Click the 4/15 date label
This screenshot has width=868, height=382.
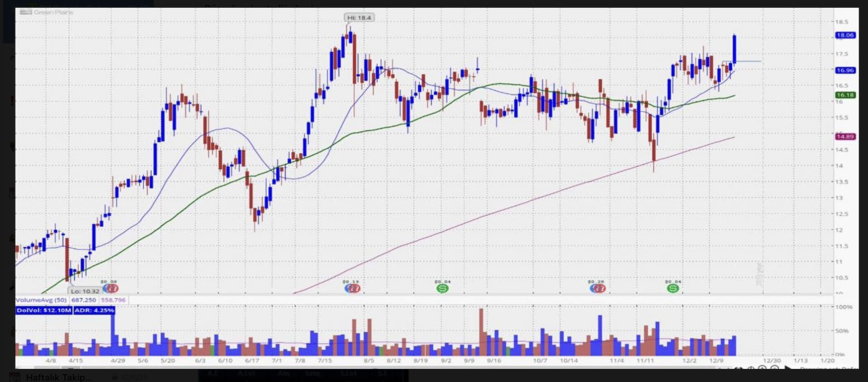pyautogui.click(x=75, y=361)
